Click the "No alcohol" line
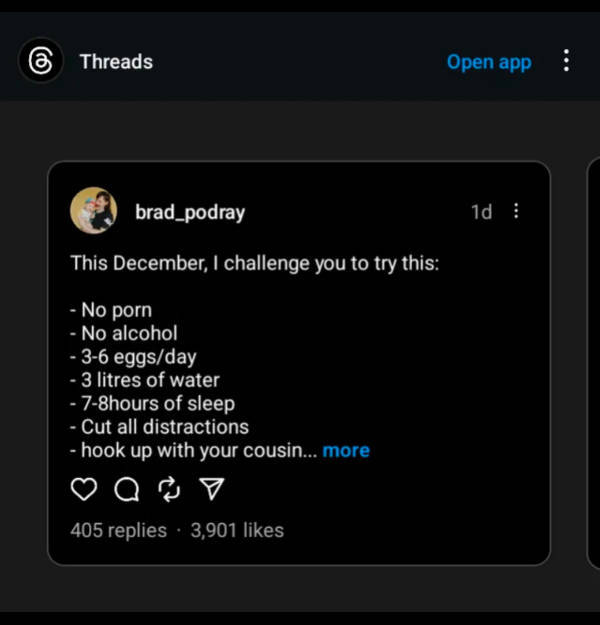 click(x=124, y=333)
